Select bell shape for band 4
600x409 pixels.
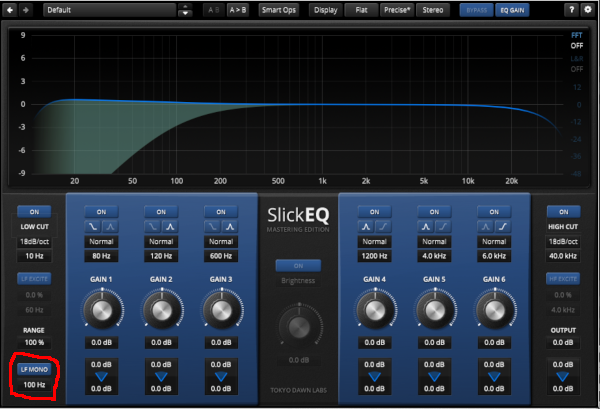coord(367,227)
